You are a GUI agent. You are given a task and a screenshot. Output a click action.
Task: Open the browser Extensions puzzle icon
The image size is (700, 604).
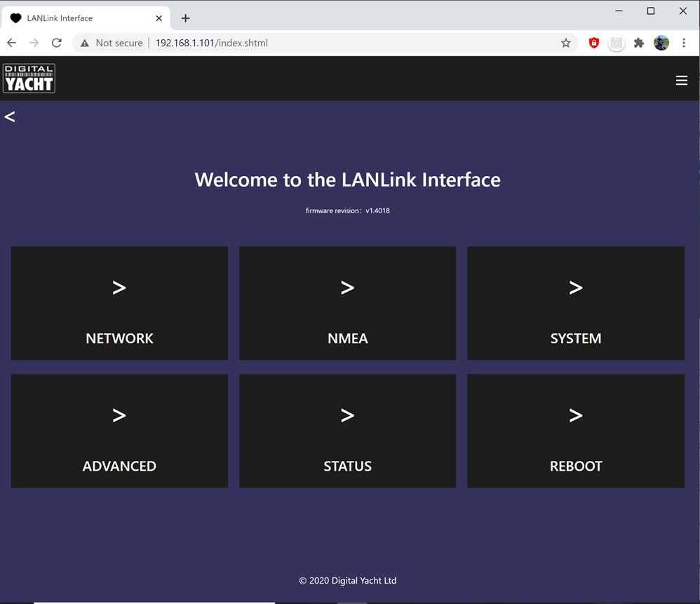tap(638, 43)
